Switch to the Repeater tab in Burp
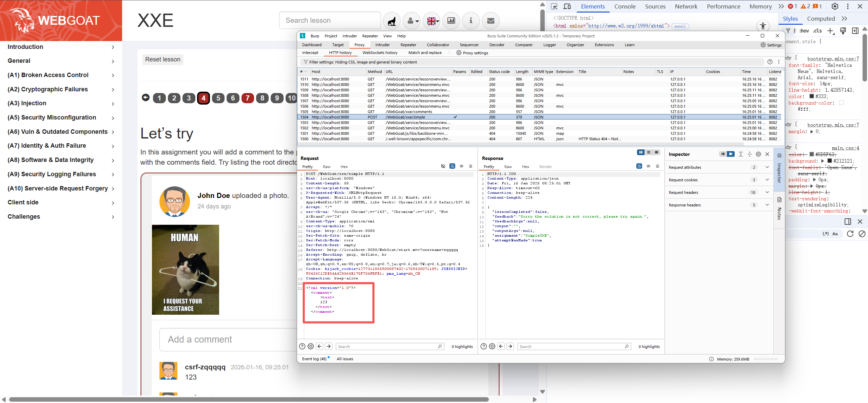Viewport: 868px width, 403px height. tap(408, 45)
